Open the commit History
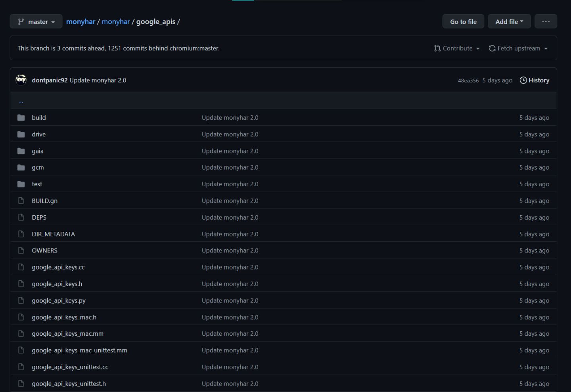Screen dimensions: 571x392 click(535, 80)
